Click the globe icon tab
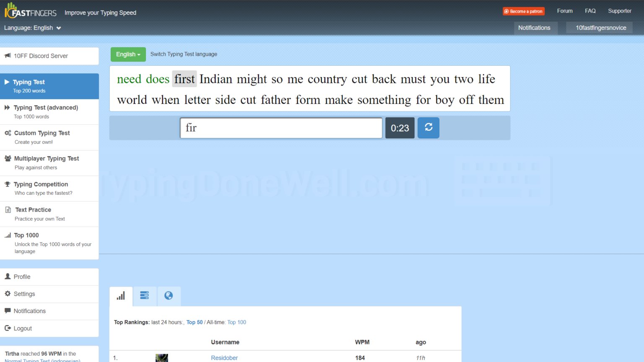This screenshot has height=362, width=644. [x=169, y=296]
